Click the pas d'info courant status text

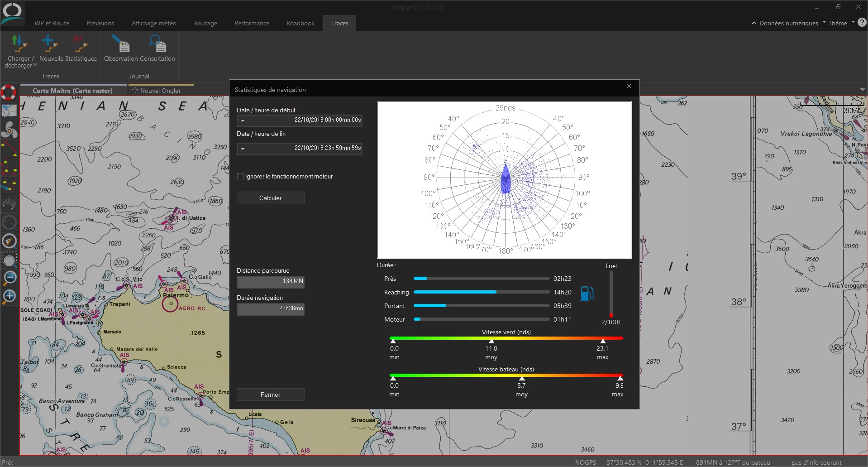pos(817,462)
